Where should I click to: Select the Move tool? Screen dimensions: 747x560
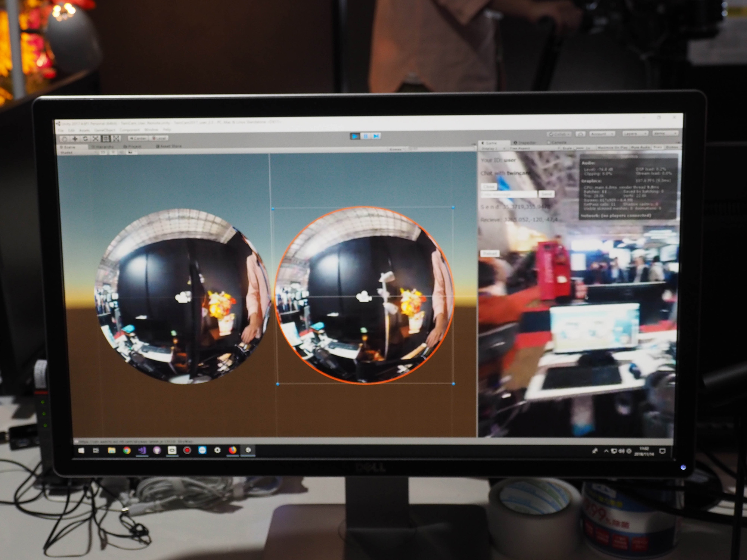click(75, 139)
